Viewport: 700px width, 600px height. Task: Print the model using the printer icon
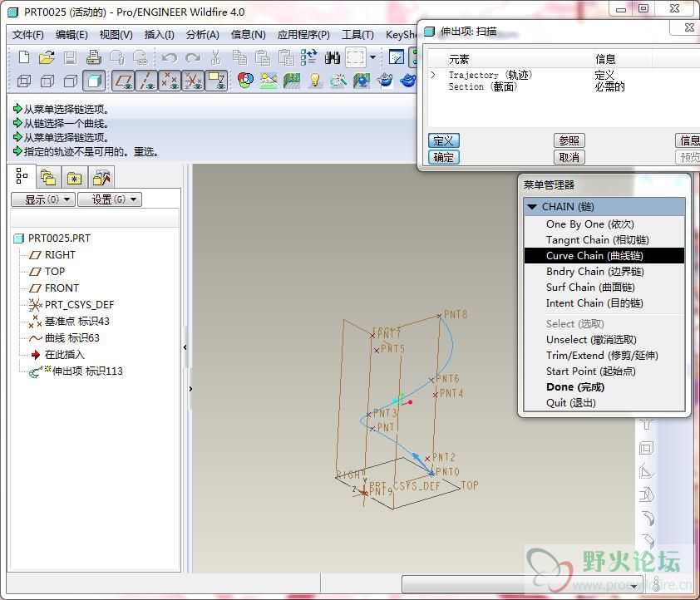[x=93, y=57]
